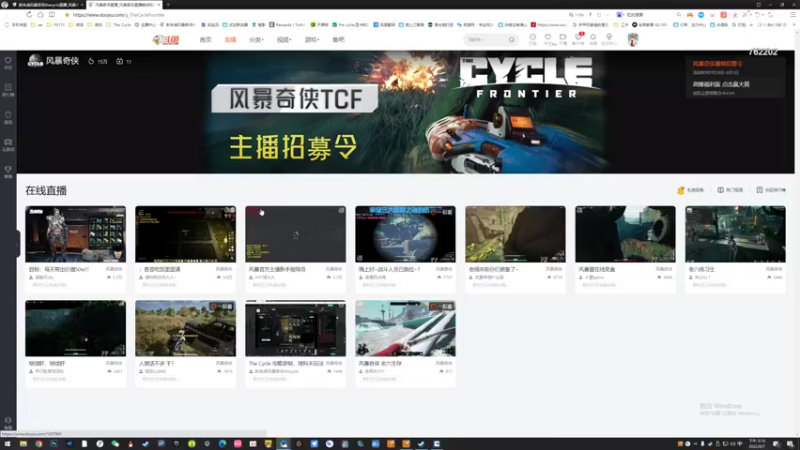Image resolution: width=800 pixels, height=450 pixels.
Task: Click the Douyu logo in the header
Action: point(166,40)
